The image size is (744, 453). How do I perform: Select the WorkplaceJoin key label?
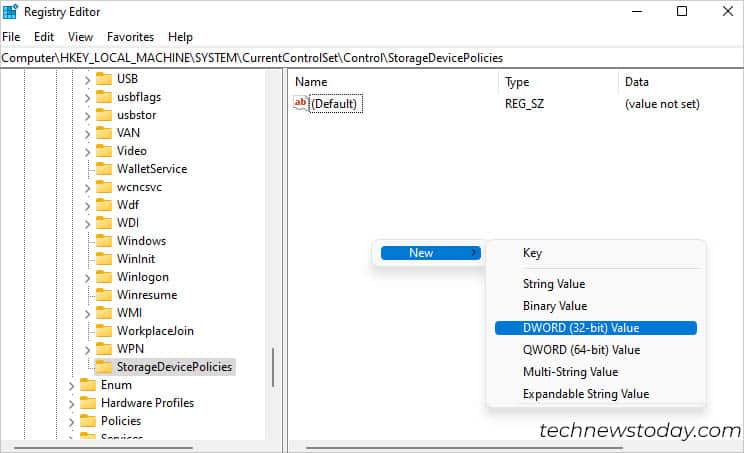coord(155,331)
